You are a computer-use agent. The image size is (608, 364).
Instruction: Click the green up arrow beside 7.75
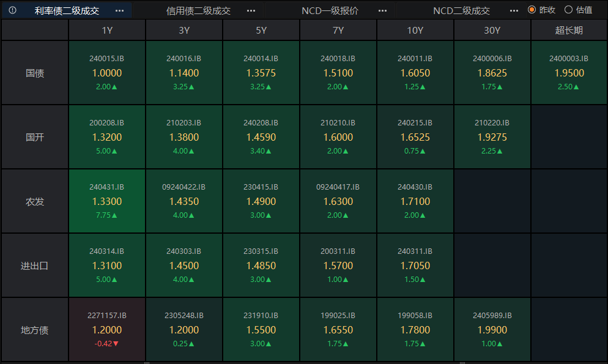click(x=114, y=215)
